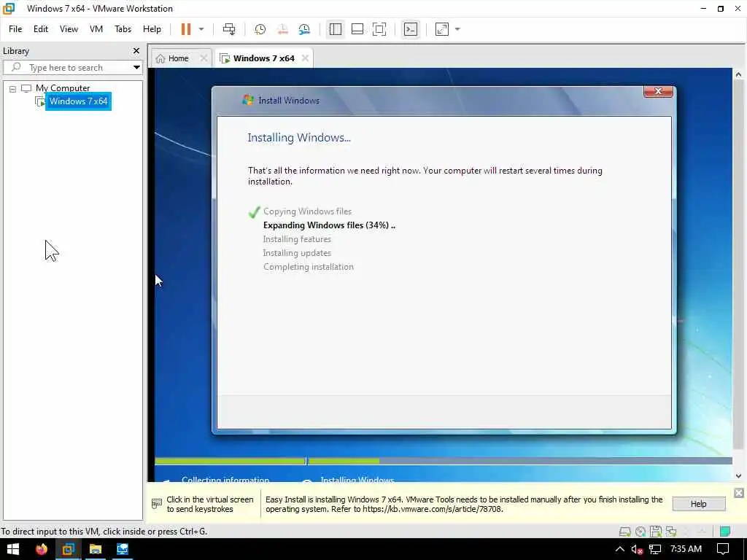This screenshot has width=747, height=560.
Task: Switch to the Home tab
Action: click(178, 58)
